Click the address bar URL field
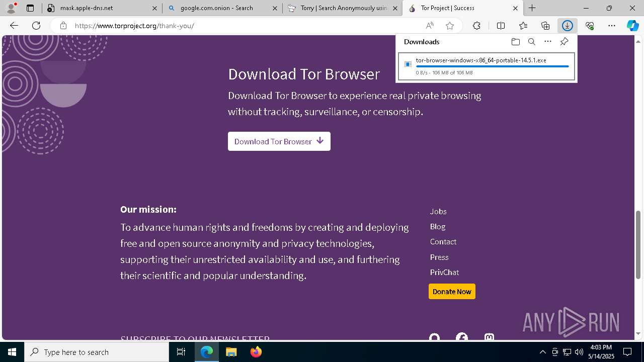Image resolution: width=644 pixels, height=362 pixels. [x=247, y=26]
